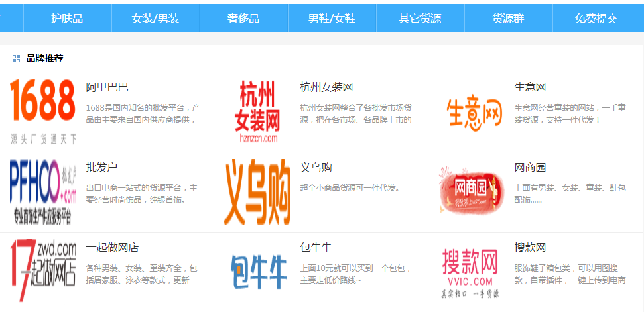Open the 货源群 navigation tab
This screenshot has width=644, height=312.
pos(509,18)
